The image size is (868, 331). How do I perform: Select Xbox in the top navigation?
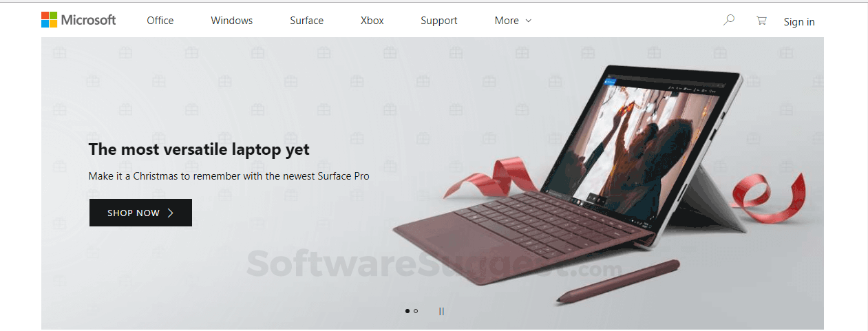coord(372,21)
